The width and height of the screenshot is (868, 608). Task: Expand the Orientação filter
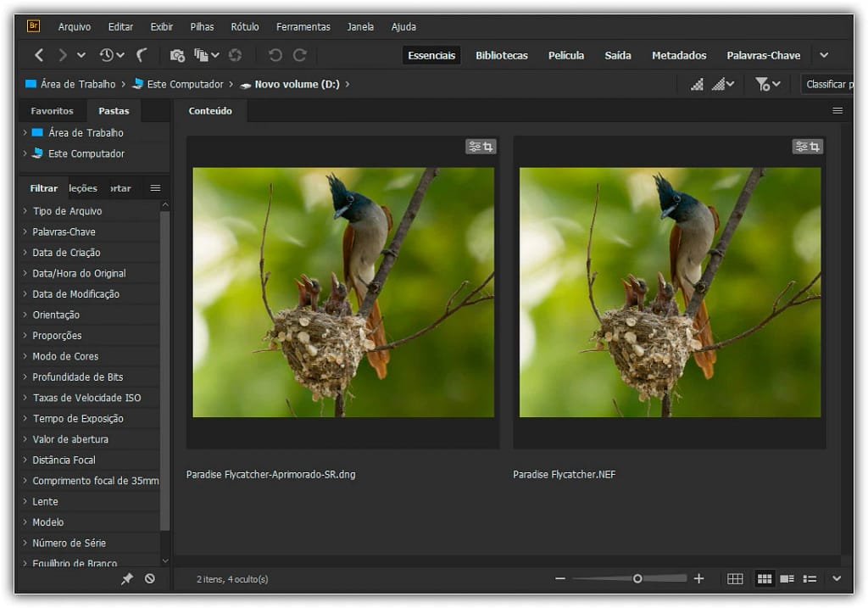click(25, 315)
